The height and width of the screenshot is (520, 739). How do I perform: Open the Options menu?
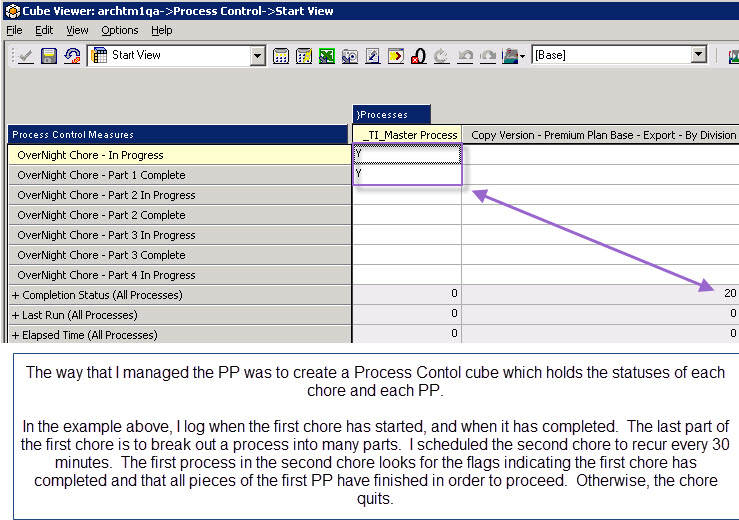tap(120, 30)
